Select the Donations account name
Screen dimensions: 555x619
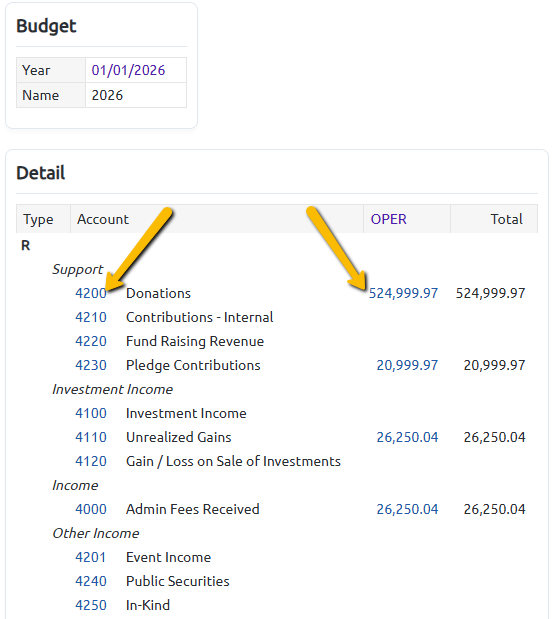(x=158, y=293)
